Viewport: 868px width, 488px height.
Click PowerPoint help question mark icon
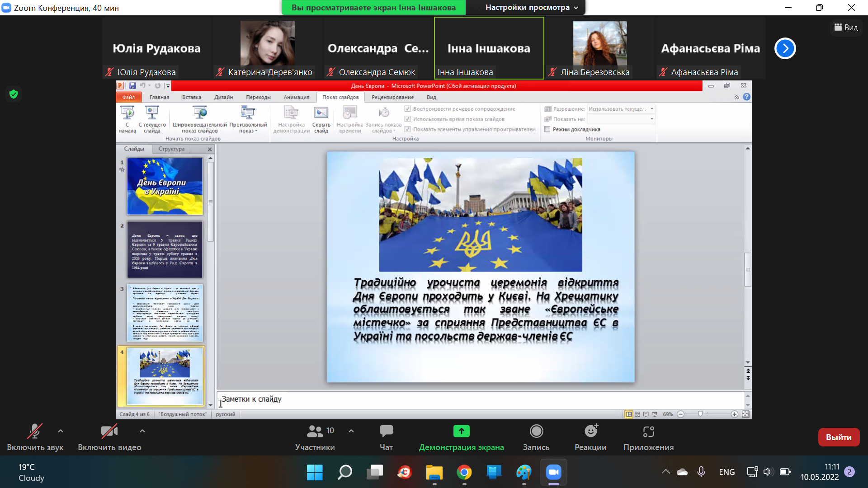click(x=746, y=97)
